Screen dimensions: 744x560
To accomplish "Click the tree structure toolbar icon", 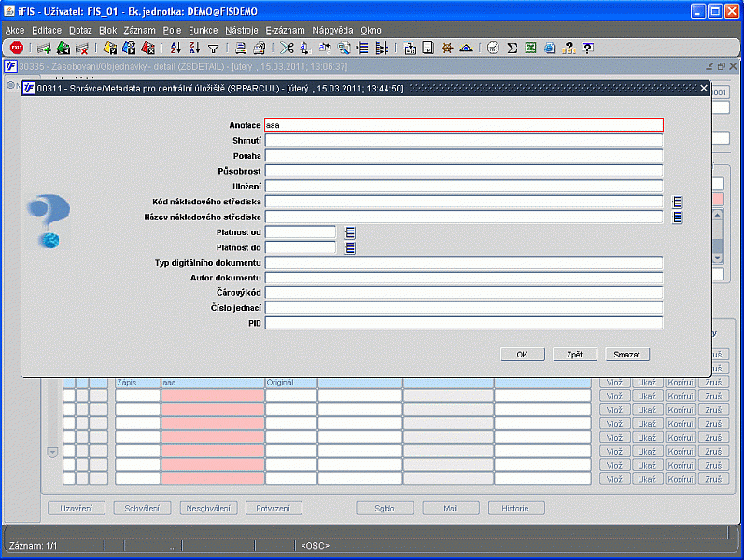I will (382, 48).
